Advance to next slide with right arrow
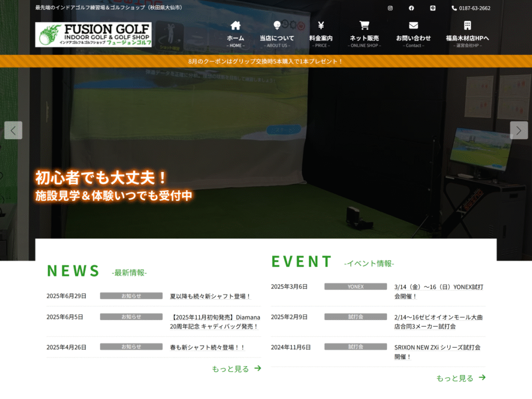The height and width of the screenshot is (399, 532). [518, 130]
